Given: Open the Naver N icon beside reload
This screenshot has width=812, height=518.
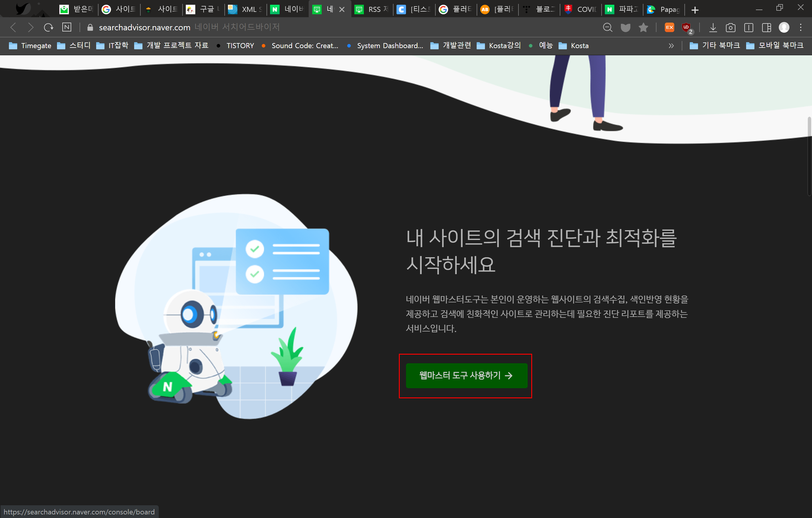Looking at the screenshot, I should [x=67, y=27].
